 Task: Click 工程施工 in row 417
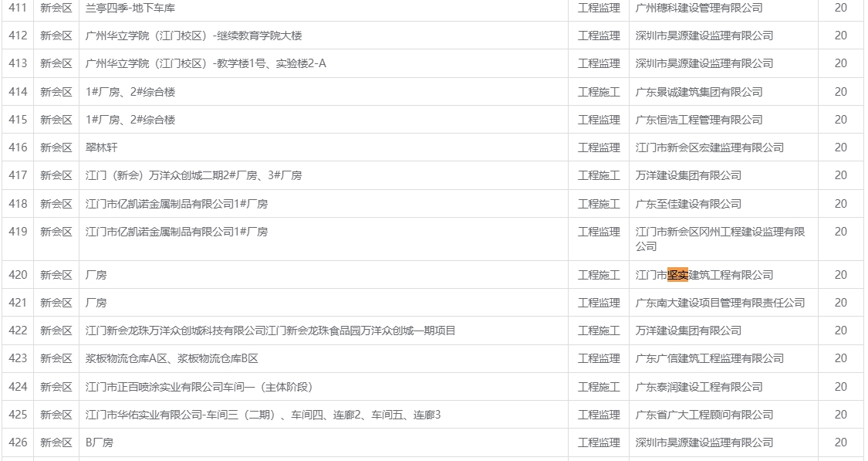pyautogui.click(x=599, y=175)
